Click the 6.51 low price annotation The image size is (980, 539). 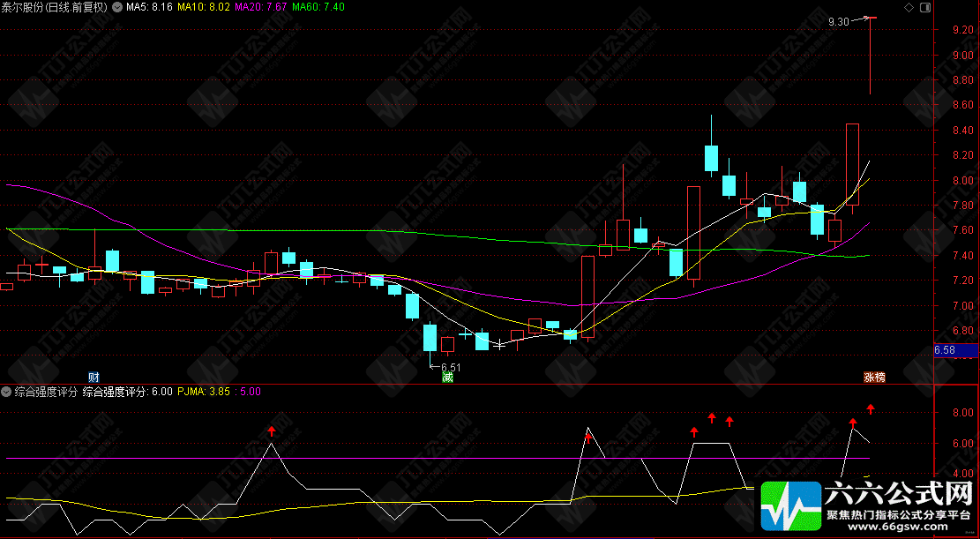click(x=452, y=368)
